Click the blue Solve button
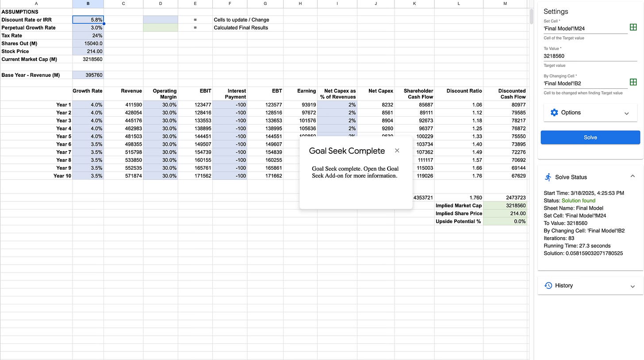Viewport: 644px width, 360px height. click(590, 137)
